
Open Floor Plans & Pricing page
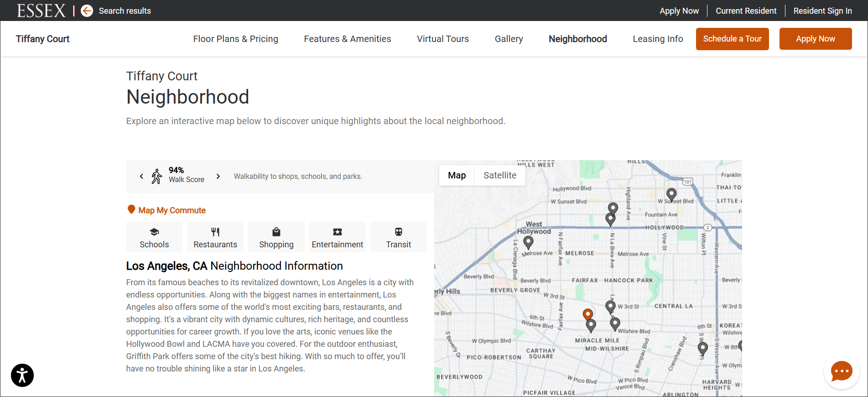235,39
